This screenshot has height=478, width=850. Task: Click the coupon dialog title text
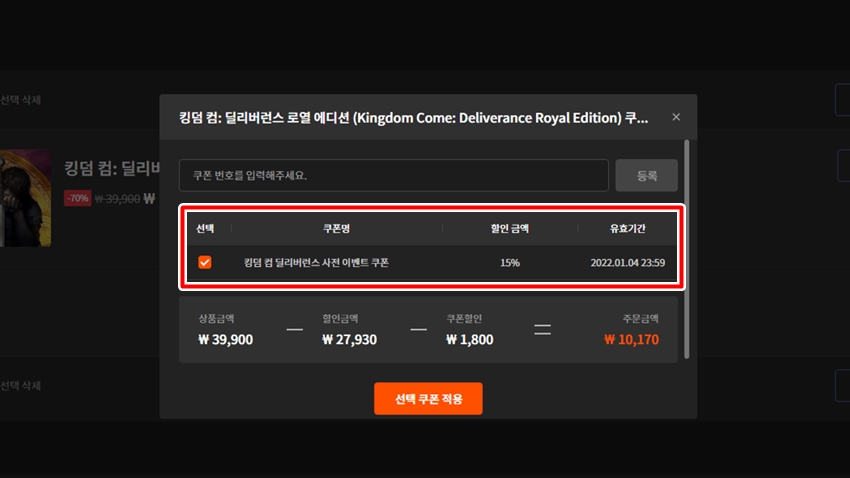pos(414,118)
